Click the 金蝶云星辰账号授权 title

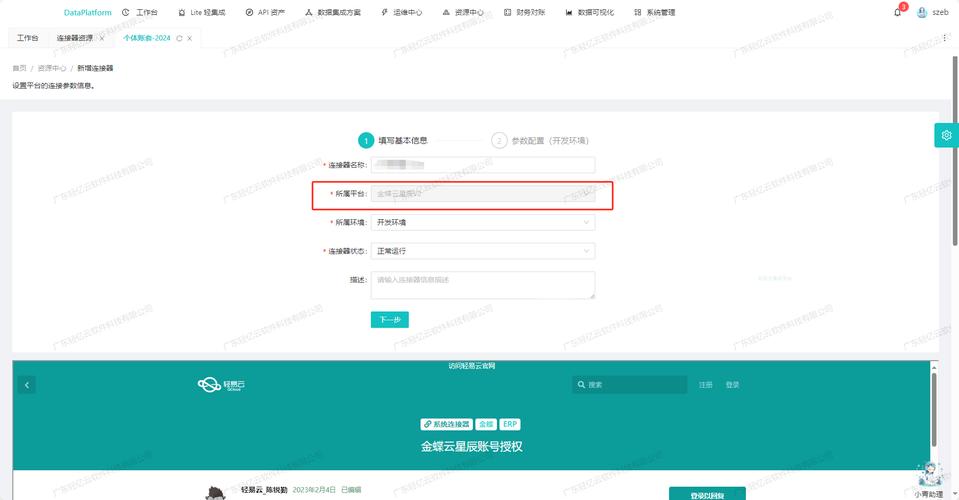coord(472,447)
